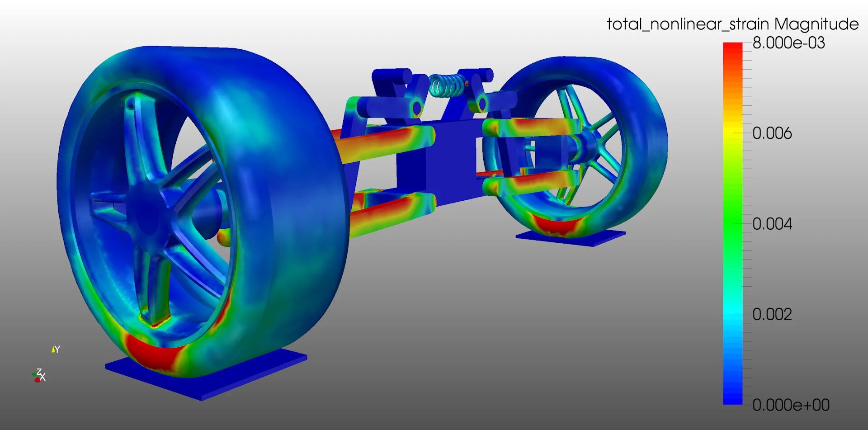This screenshot has height=430, width=868.
Task: Click the vertical rainbow color legend bar
Action: click(733, 223)
